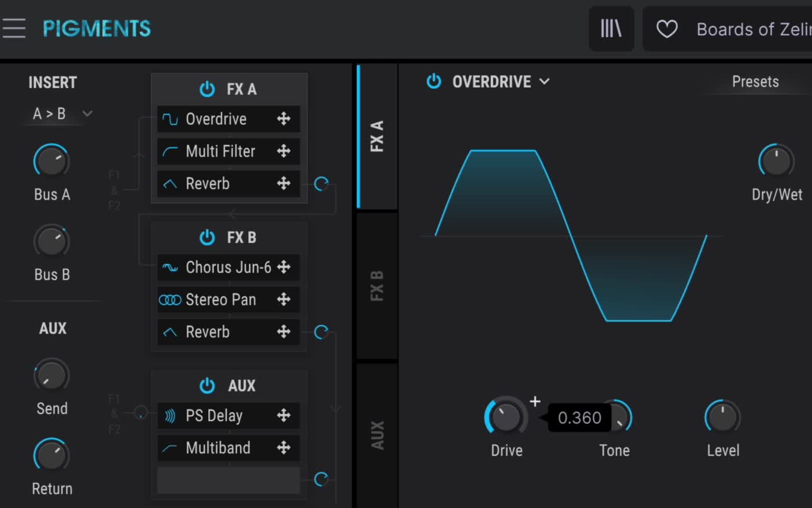812x508 pixels.
Task: Click the Stereo Pan rings icon
Action: pyautogui.click(x=170, y=300)
